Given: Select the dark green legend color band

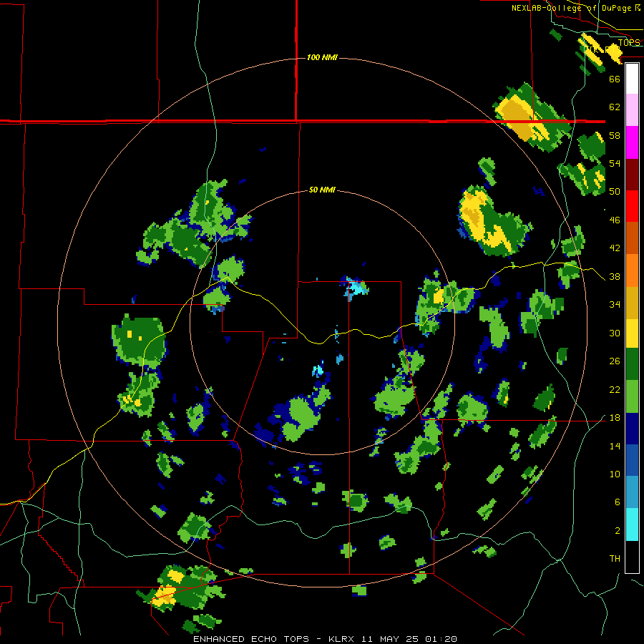Looking at the screenshot, I should tap(632, 364).
